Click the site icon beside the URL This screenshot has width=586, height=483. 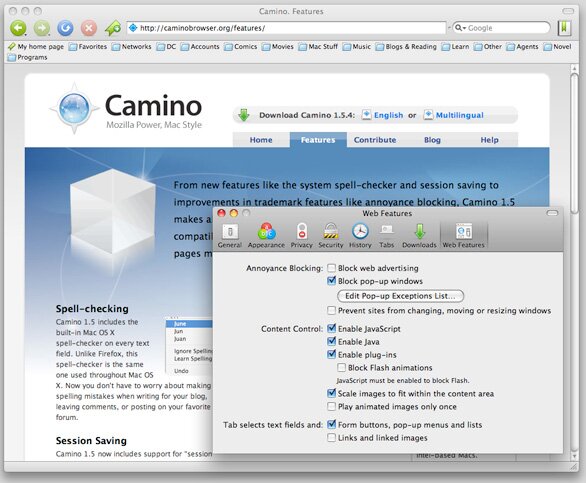pos(133,28)
